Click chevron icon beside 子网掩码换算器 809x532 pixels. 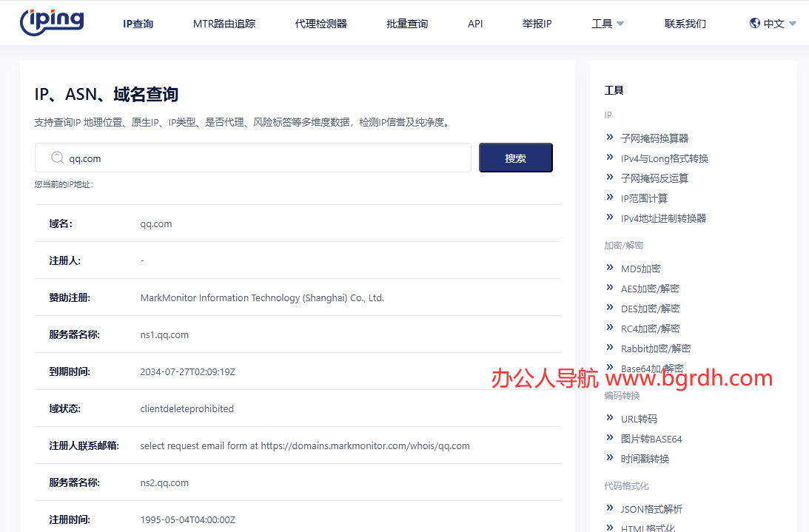point(610,137)
